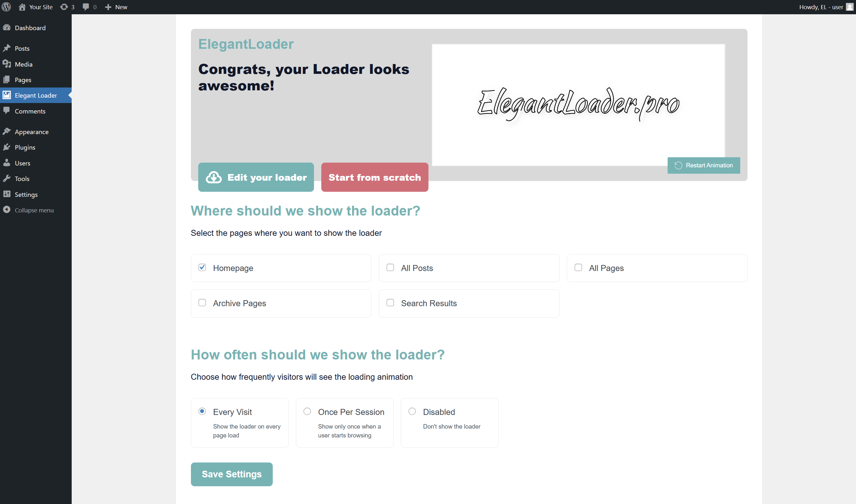Select the Once Per Session radio button

(x=307, y=411)
